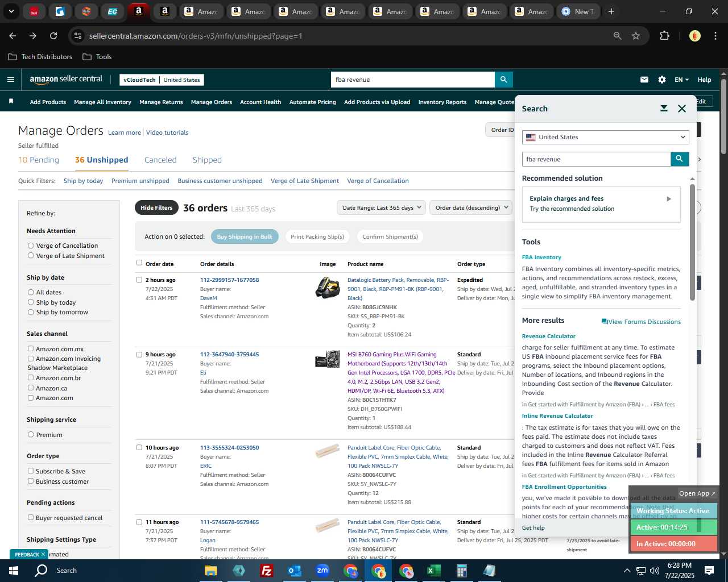This screenshot has width=728, height=582.
Task: Open the browser tab list chevron
Action: point(11,11)
